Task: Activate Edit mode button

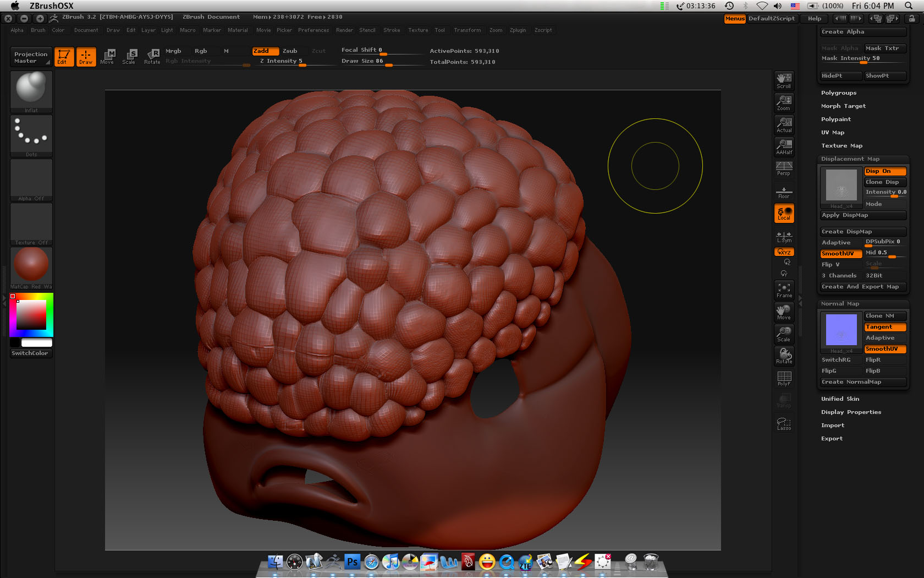Action: (x=64, y=56)
